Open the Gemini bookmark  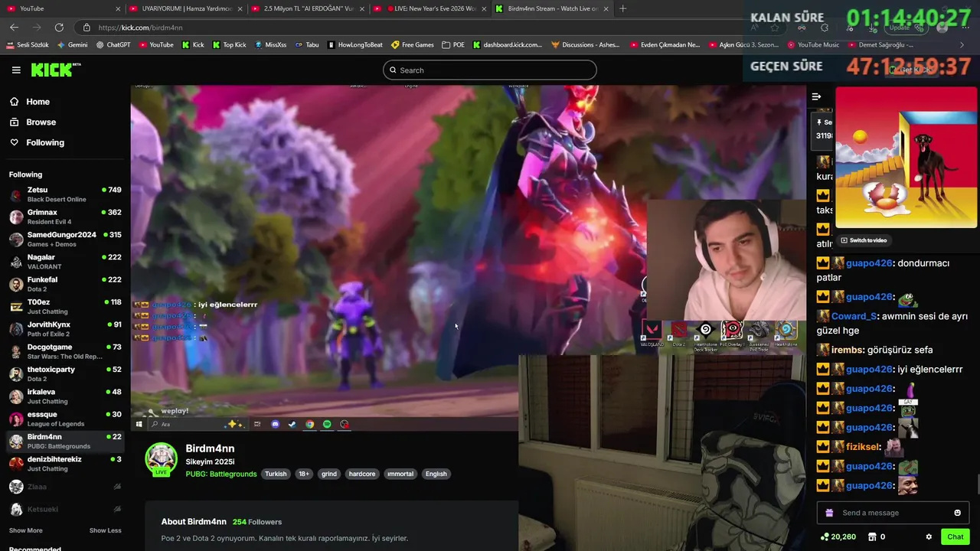coord(72,45)
